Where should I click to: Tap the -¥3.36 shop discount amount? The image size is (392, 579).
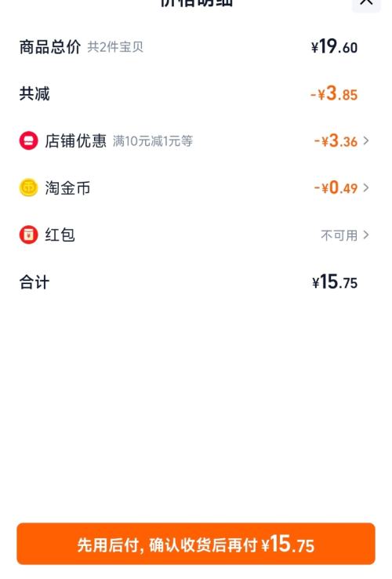336,140
